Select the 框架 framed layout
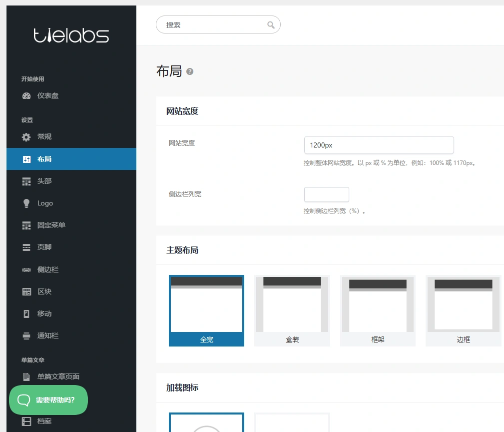Viewport: 504px width, 432px height. [377, 310]
